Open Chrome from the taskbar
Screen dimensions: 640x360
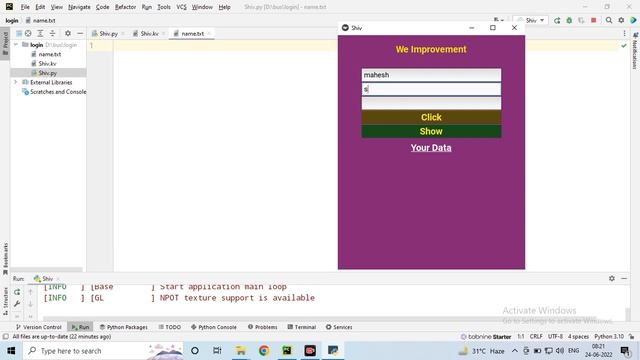[x=264, y=351]
